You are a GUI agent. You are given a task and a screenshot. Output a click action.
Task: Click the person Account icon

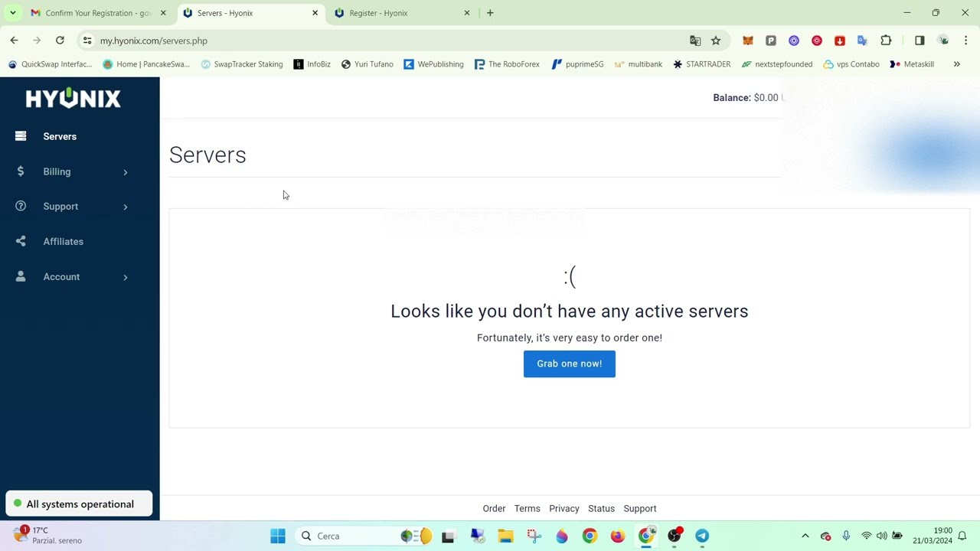point(21,276)
